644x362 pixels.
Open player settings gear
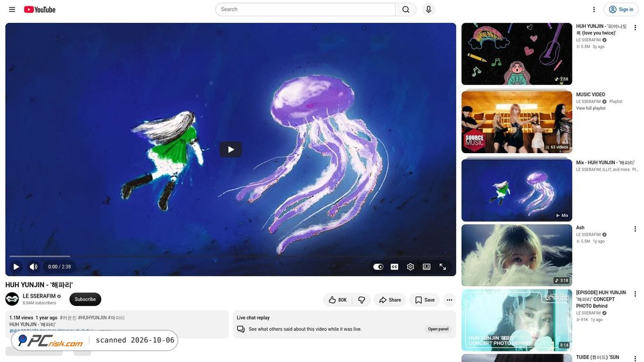(x=410, y=267)
